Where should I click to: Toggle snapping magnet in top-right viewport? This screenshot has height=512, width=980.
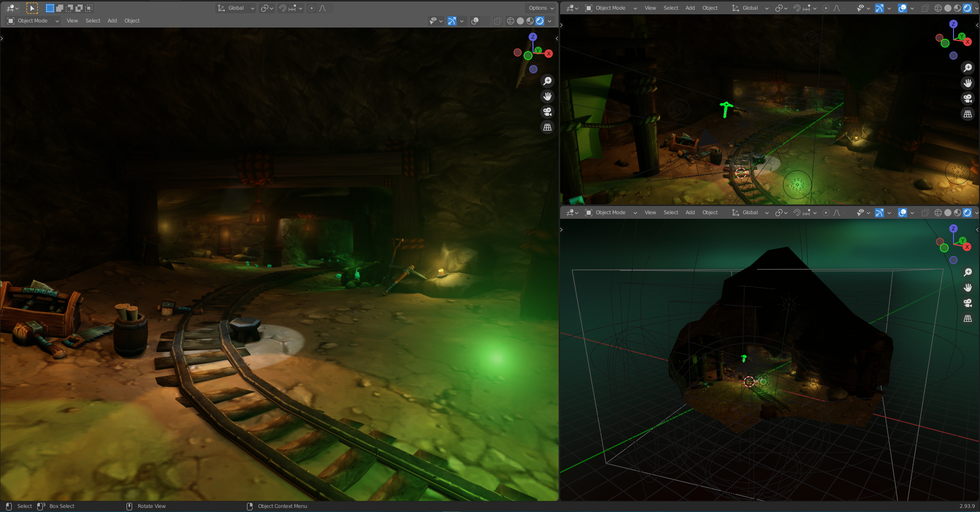(x=797, y=8)
